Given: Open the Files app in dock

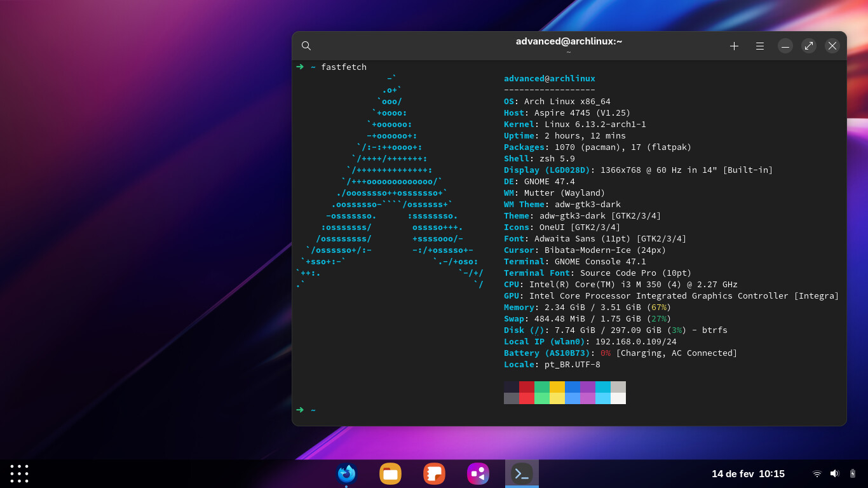Looking at the screenshot, I should point(390,473).
